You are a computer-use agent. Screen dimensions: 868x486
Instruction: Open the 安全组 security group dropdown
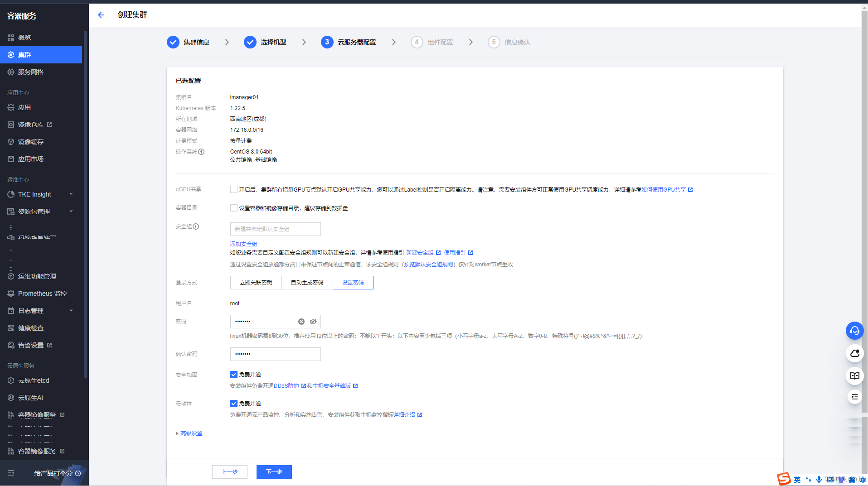275,229
